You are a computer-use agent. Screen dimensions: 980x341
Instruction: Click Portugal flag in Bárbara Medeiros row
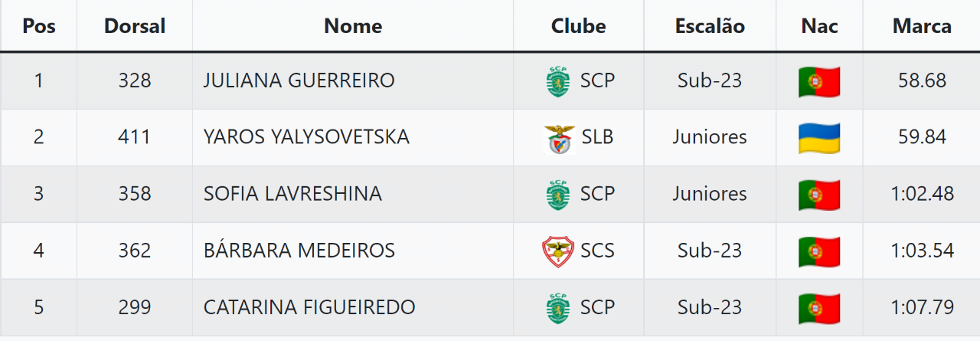coord(819,251)
